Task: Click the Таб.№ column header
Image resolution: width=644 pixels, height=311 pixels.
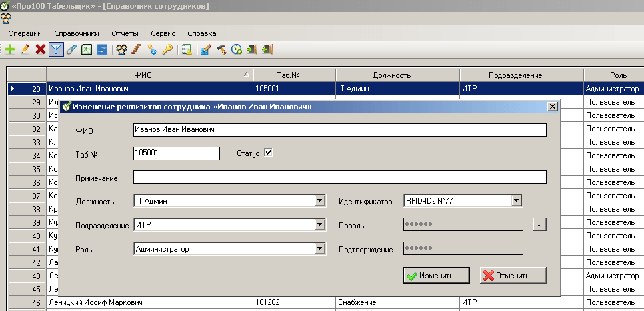Action: [x=295, y=75]
